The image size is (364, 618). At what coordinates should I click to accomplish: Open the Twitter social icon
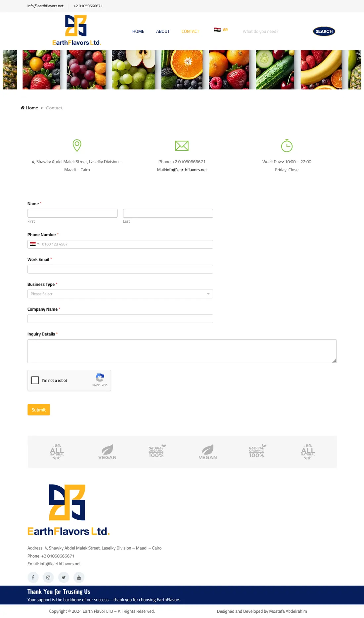[64, 577]
